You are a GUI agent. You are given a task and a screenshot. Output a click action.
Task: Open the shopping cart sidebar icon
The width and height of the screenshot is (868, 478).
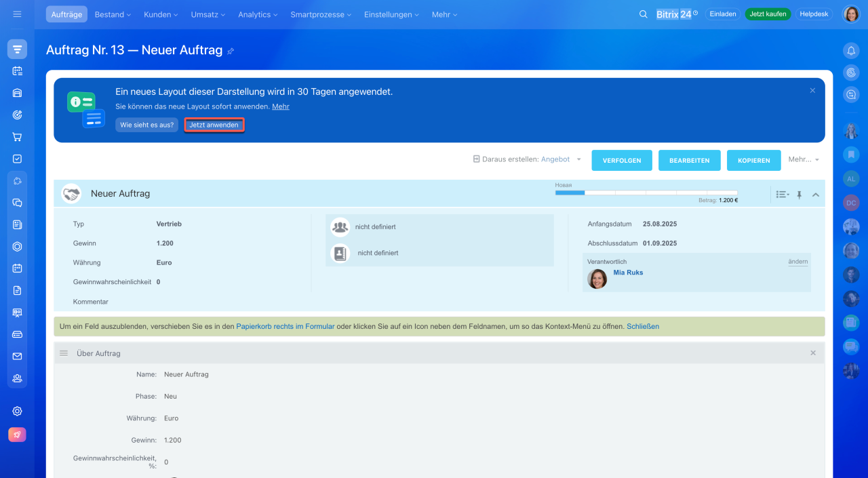(x=17, y=137)
